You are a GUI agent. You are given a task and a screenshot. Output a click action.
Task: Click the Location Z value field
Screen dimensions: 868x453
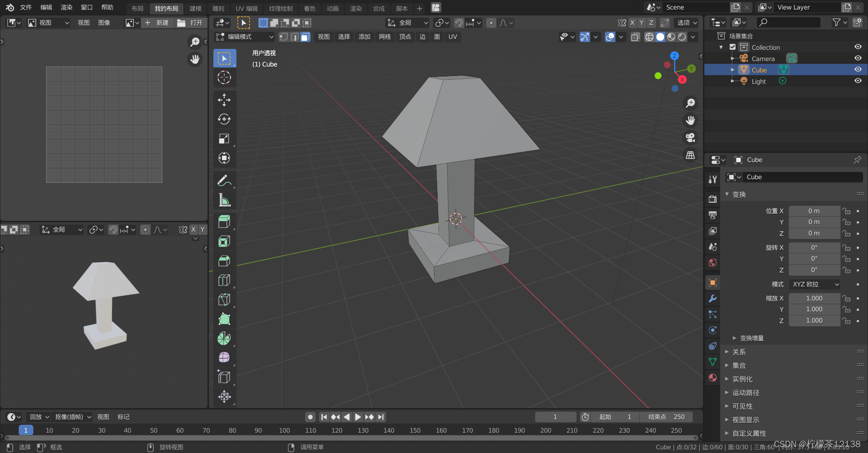[x=814, y=233]
